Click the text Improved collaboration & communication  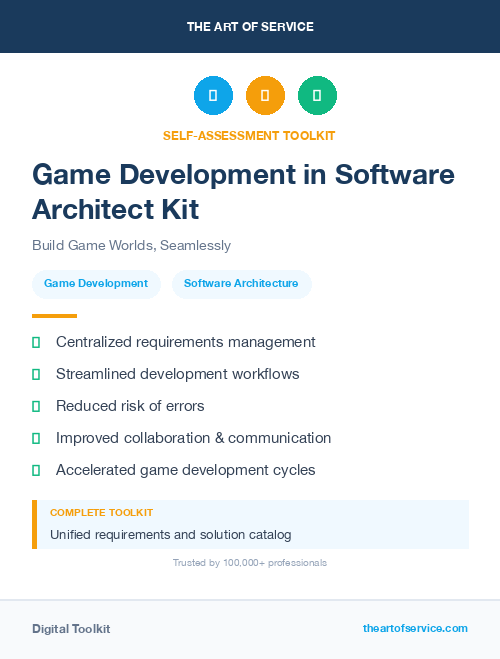[x=193, y=438]
